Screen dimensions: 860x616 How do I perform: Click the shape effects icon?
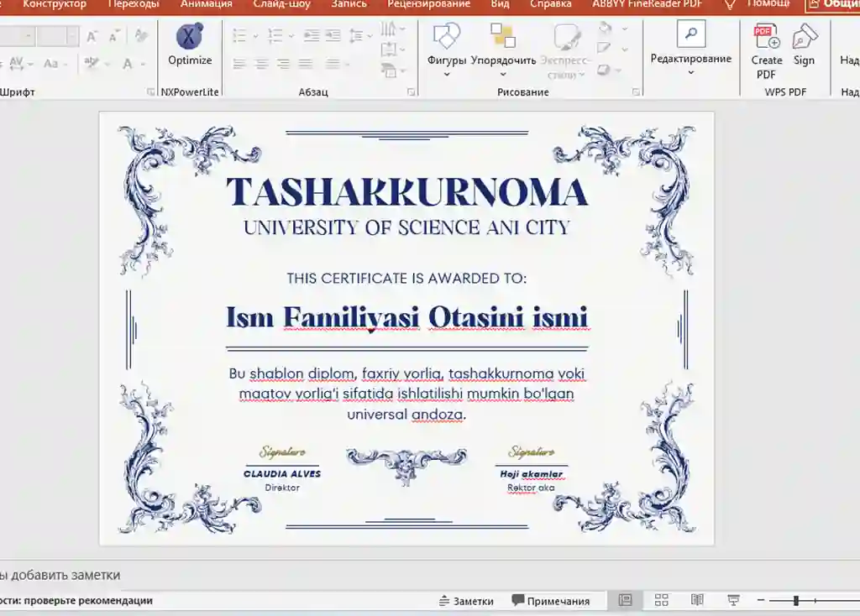tap(603, 70)
